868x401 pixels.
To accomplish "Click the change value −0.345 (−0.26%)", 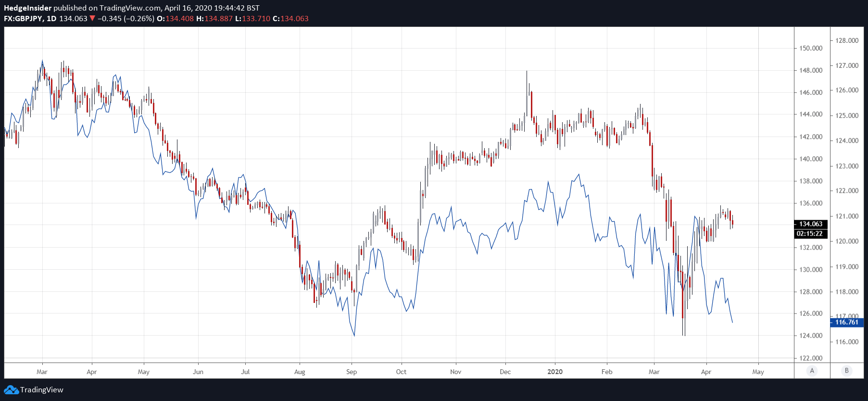I will coord(126,19).
